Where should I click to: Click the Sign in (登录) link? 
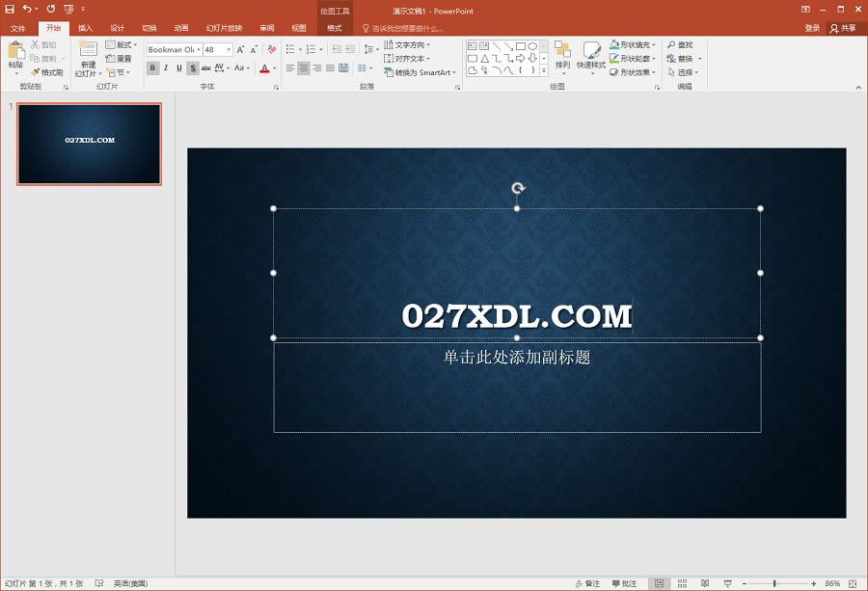[x=812, y=28]
